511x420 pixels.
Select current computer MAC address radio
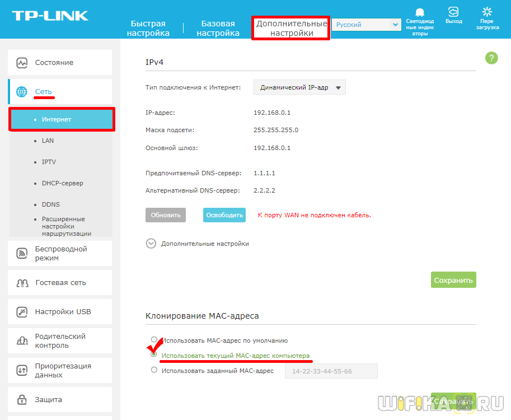(154, 354)
